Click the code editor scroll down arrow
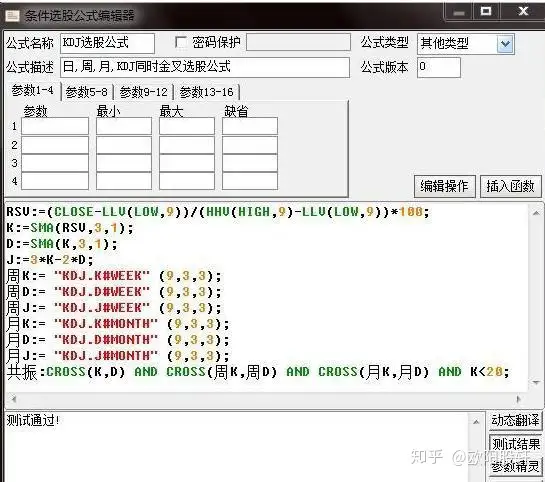Image resolution: width=545 pixels, height=482 pixels. 536,382
